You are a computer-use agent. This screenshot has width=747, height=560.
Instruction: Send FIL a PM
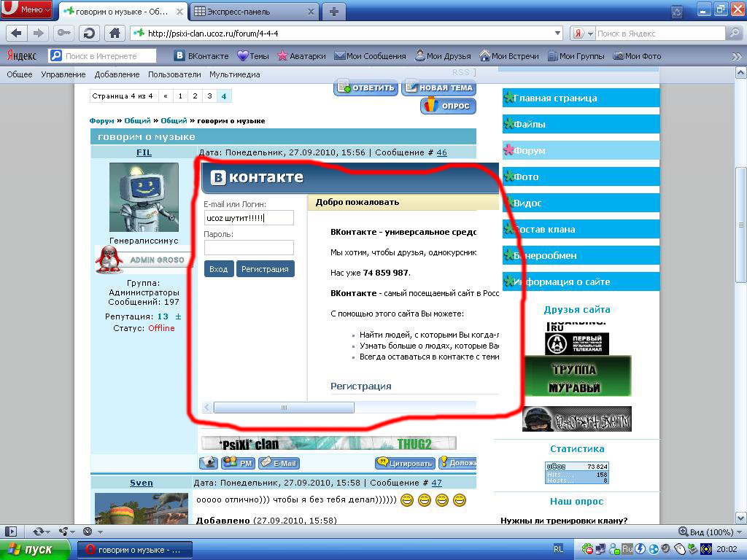[x=239, y=463]
